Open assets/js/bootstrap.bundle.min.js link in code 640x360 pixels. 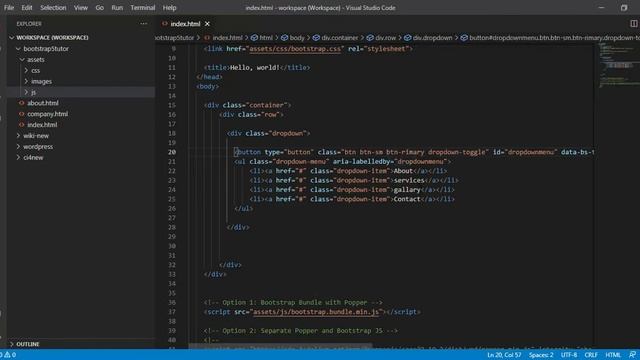click(x=316, y=312)
